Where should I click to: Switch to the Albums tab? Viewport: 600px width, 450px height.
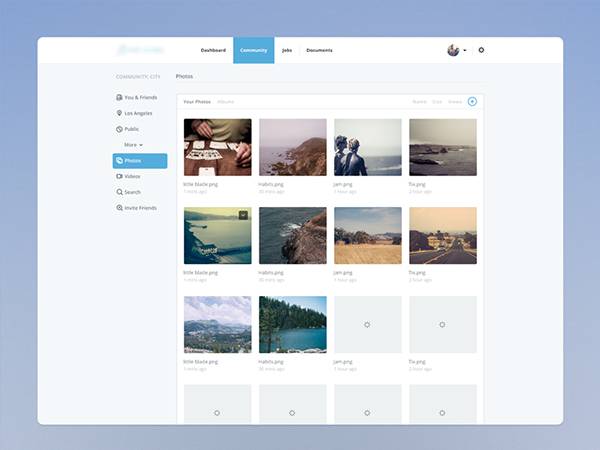pyautogui.click(x=226, y=102)
